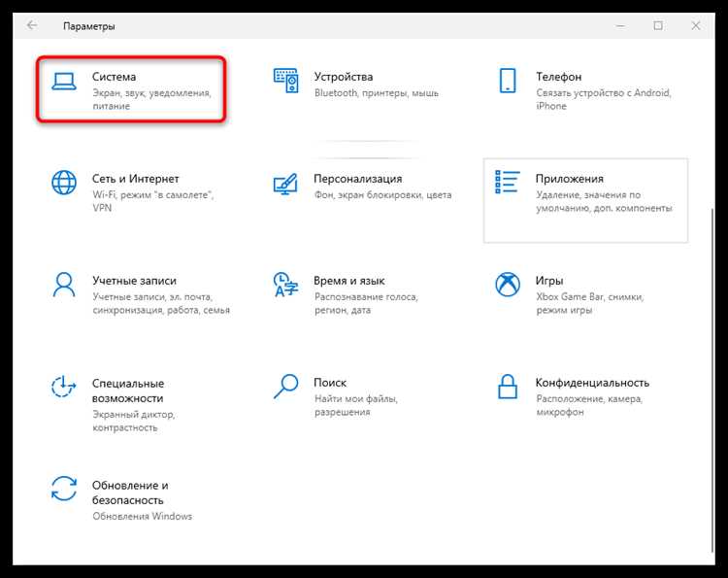Open the Специальные возможности heading

click(x=128, y=391)
